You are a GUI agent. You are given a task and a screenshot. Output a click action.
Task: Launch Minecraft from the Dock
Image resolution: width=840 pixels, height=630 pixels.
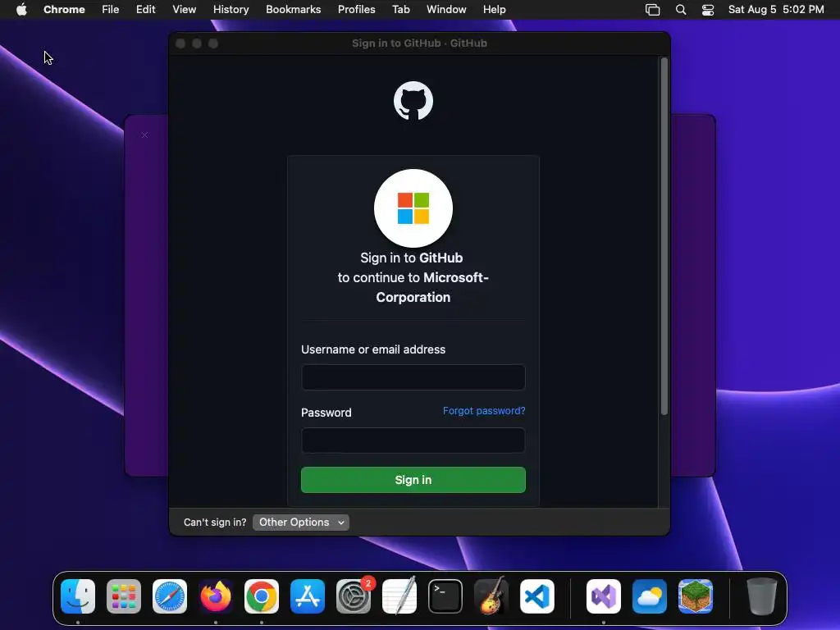coord(696,596)
